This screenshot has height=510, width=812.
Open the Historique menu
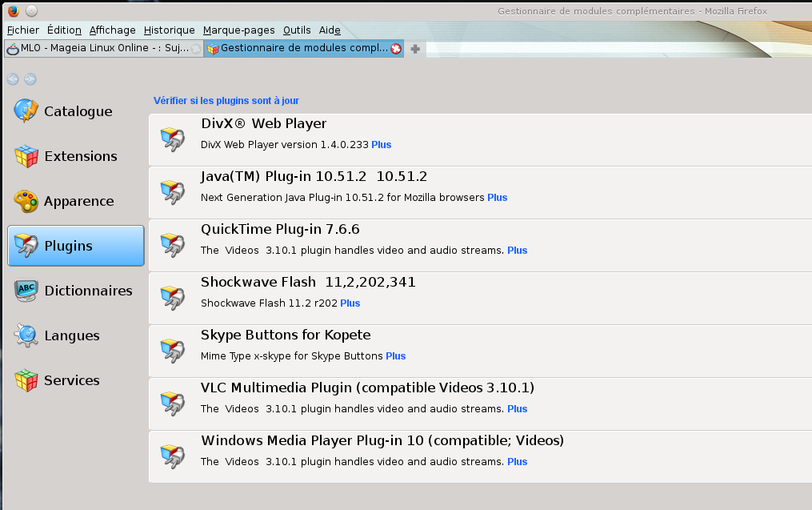pyautogui.click(x=170, y=30)
